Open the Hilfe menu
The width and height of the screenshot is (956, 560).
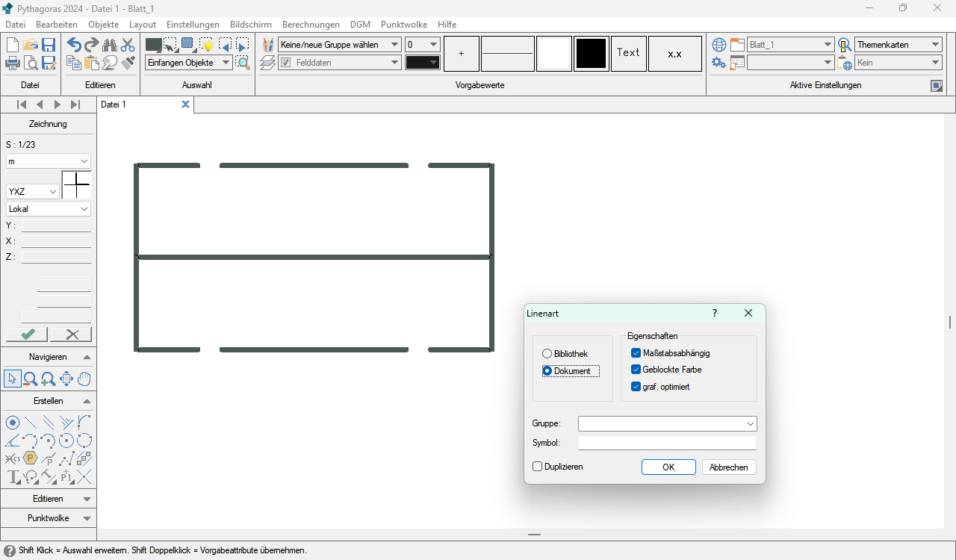pyautogui.click(x=447, y=25)
